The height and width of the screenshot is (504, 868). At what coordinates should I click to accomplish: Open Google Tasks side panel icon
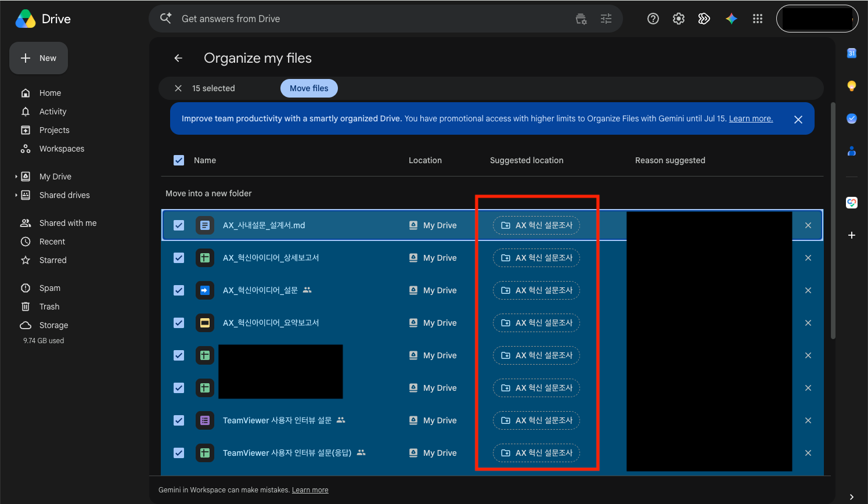point(852,118)
